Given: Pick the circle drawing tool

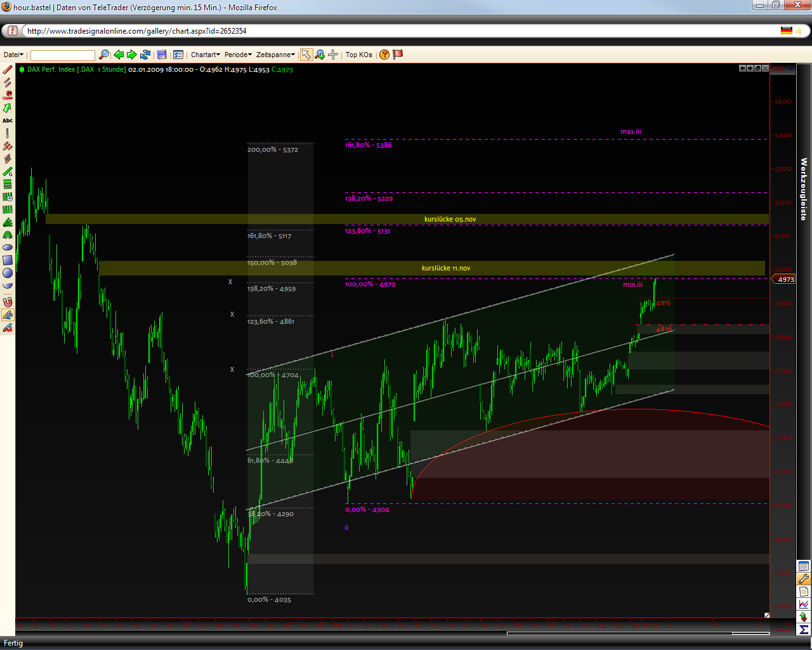Looking at the screenshot, I should tap(8, 273).
